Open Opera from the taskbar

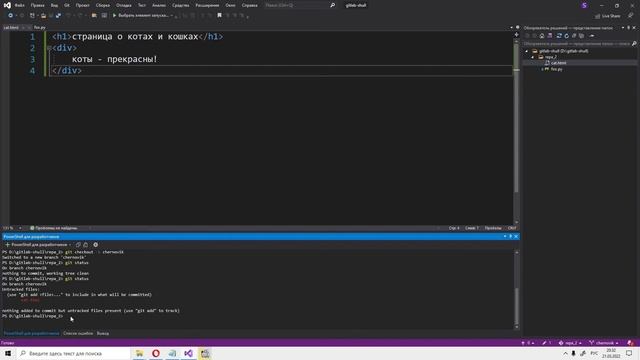pos(156,353)
